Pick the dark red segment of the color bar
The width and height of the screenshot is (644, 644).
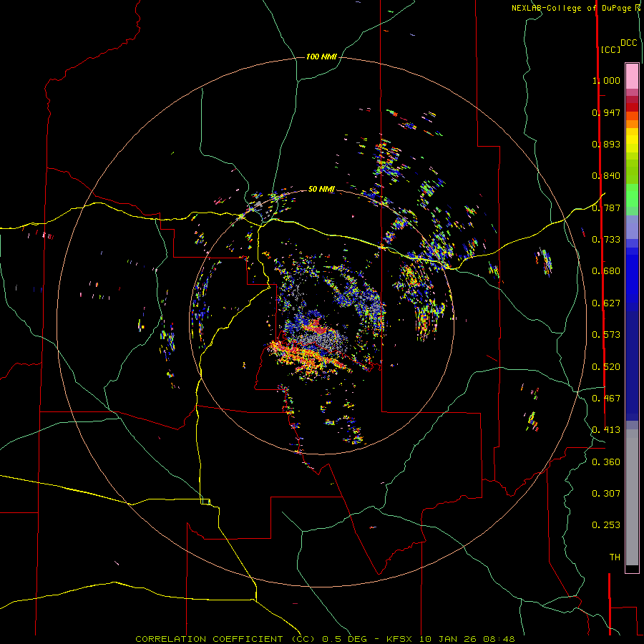(x=632, y=107)
